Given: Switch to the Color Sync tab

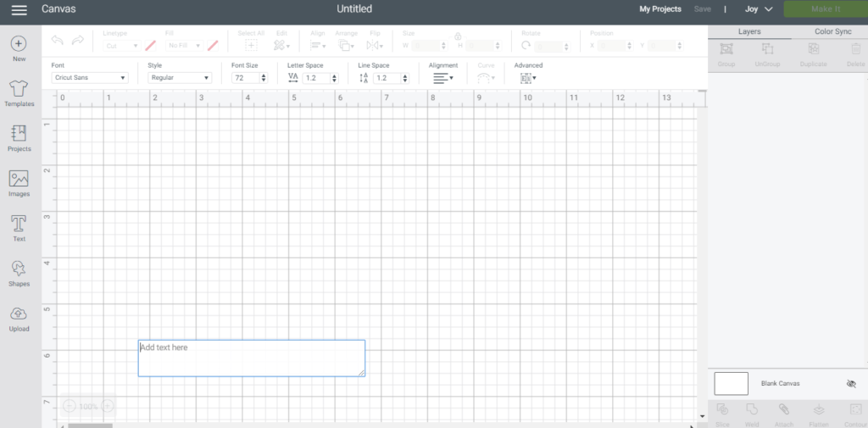Looking at the screenshot, I should [x=832, y=31].
